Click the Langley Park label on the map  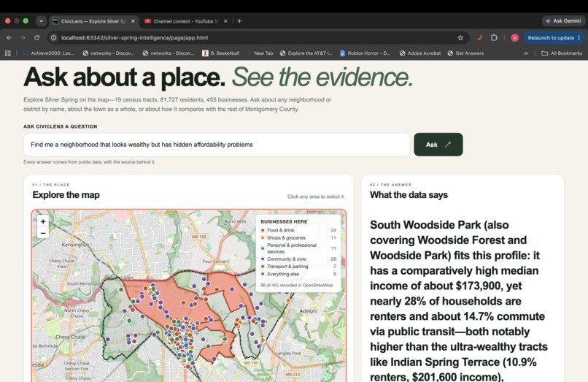288,354
